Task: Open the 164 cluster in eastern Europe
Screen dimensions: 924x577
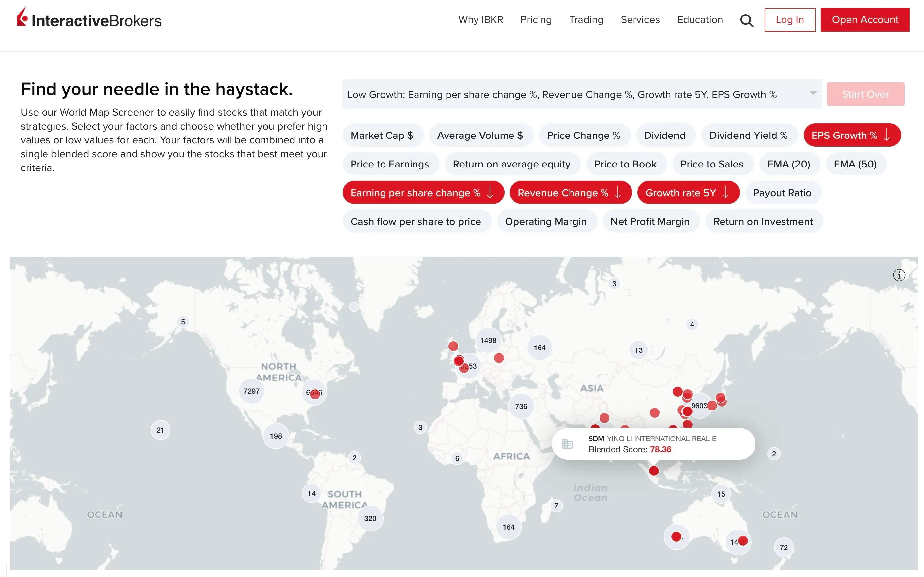Action: pyautogui.click(x=539, y=347)
